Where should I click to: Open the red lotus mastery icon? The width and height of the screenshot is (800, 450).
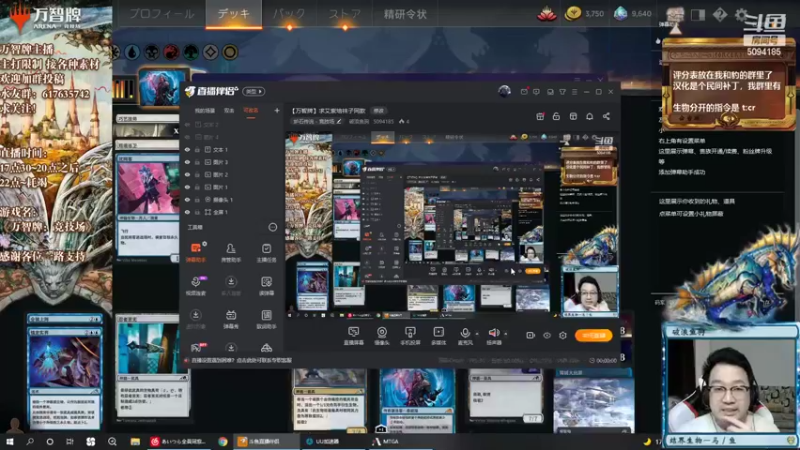[546, 14]
